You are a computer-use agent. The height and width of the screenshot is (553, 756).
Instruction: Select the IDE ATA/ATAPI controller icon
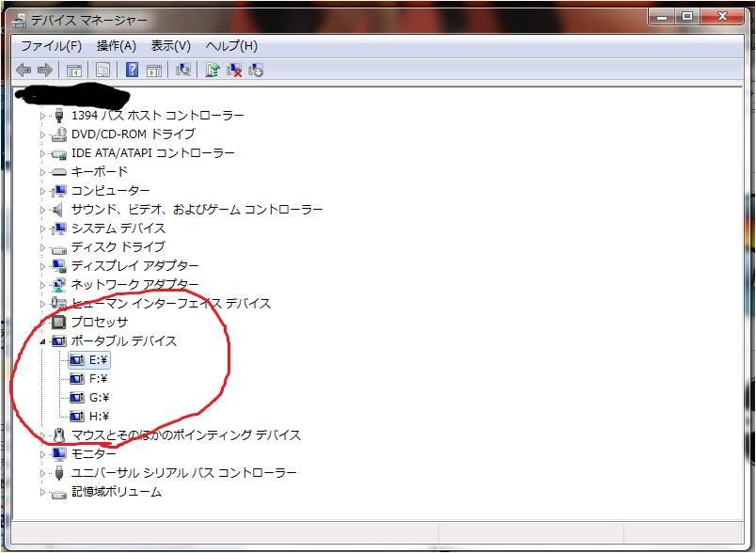click(x=59, y=154)
